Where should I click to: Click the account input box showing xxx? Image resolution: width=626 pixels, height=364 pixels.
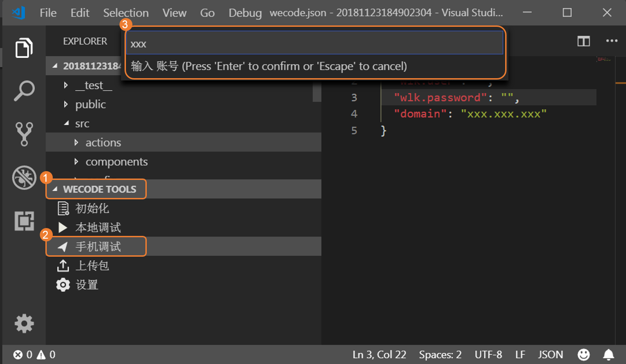coord(314,43)
